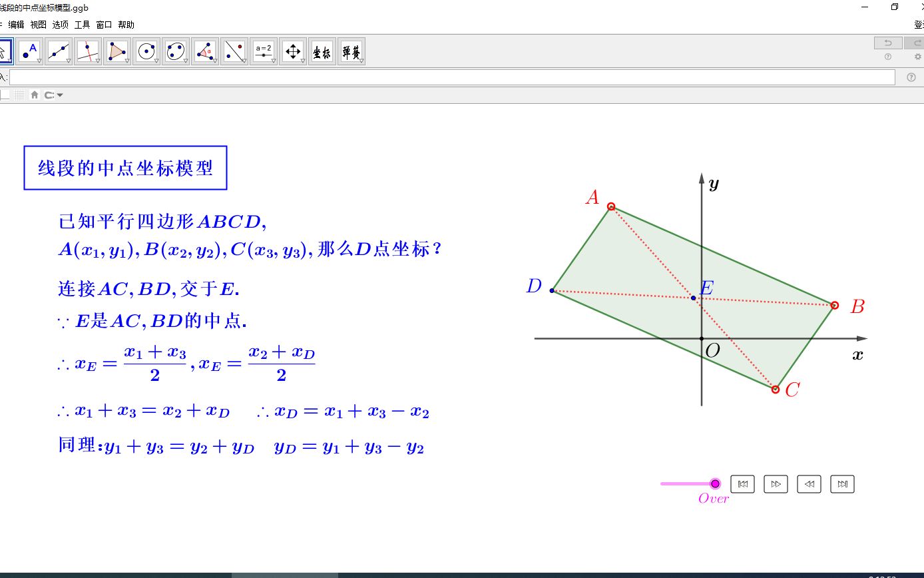Click the fast-forward step button
This screenshot has height=578, width=924.
776,484
